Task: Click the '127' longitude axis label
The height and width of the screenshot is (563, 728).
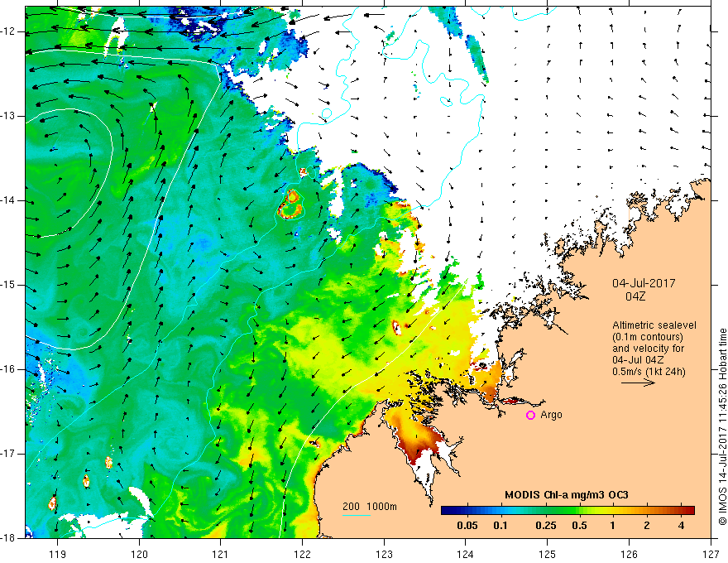Action: (x=711, y=554)
